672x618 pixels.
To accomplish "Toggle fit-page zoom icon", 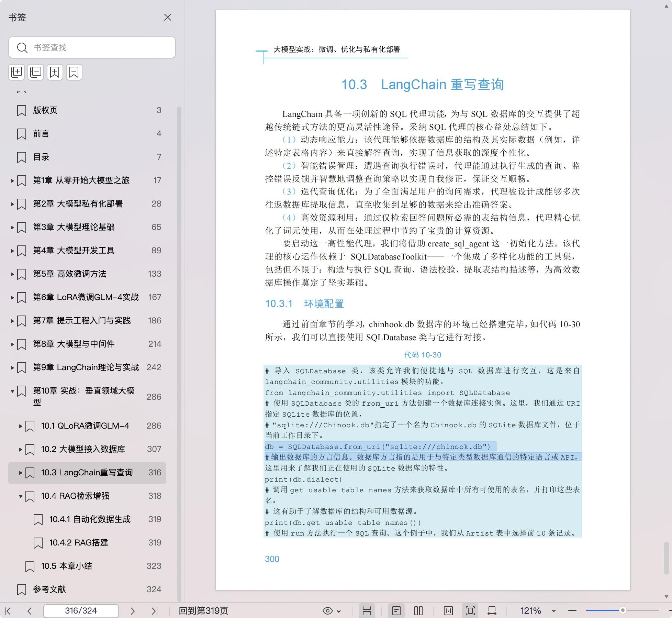I will pos(470,611).
